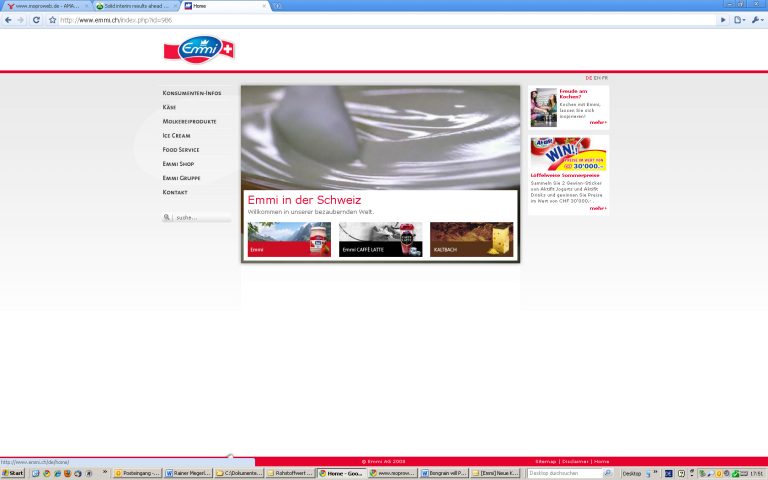Reload the page with the refresh icon
Screen dimensions: 768x480
(36, 20)
